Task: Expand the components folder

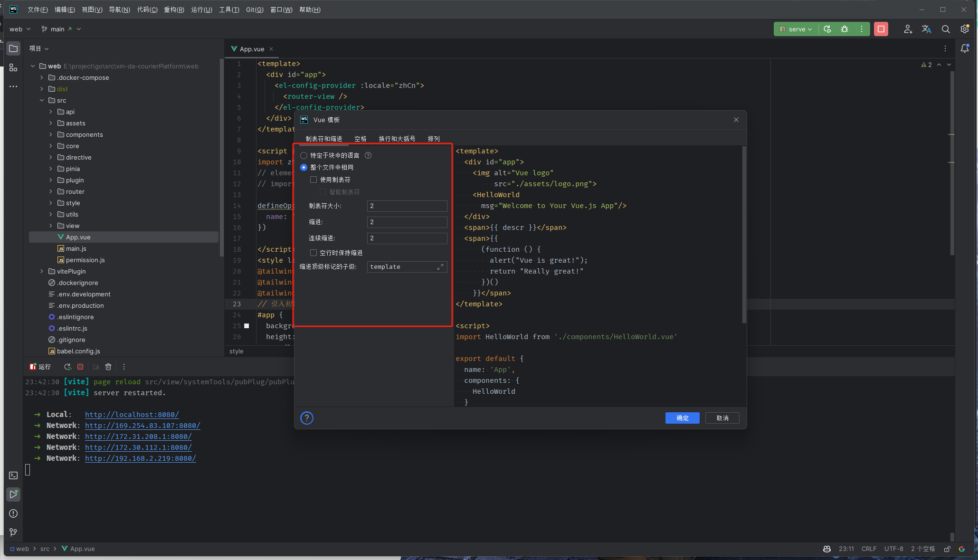Action: click(51, 134)
